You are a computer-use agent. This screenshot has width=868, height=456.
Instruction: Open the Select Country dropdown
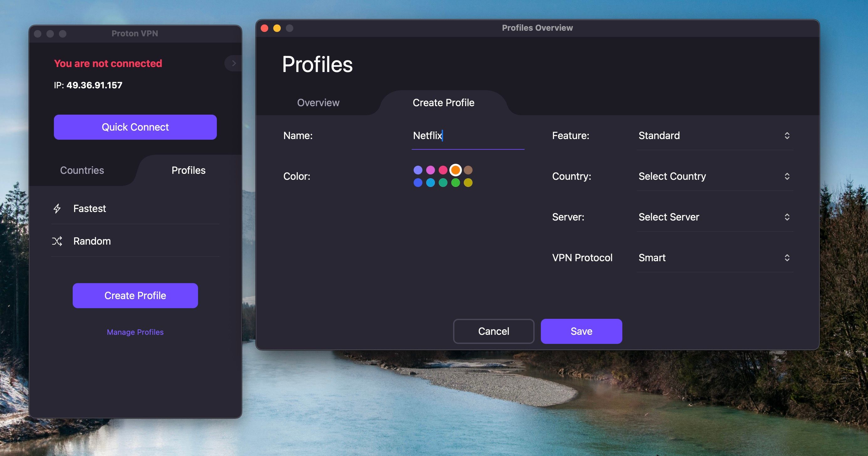tap(715, 176)
